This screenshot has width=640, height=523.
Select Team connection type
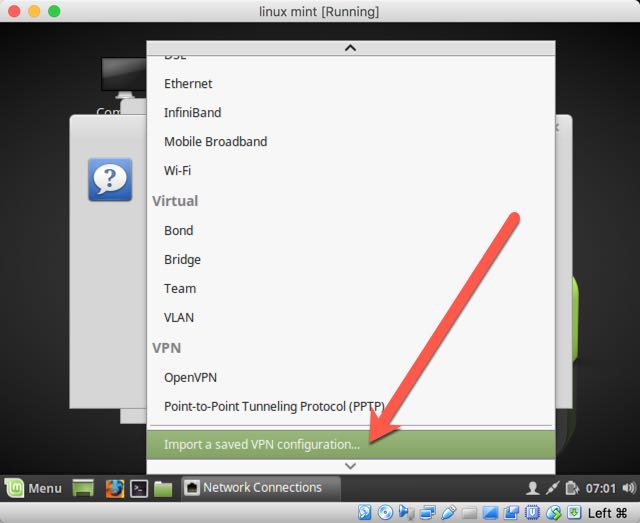pyautogui.click(x=351, y=289)
